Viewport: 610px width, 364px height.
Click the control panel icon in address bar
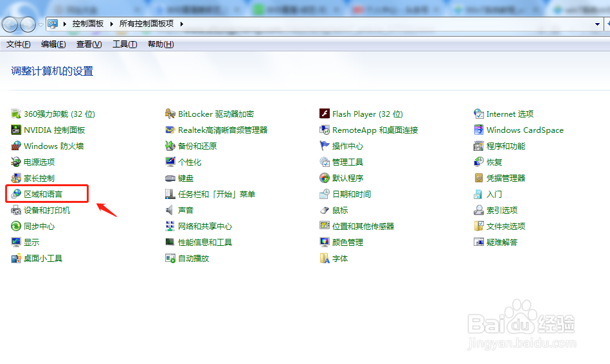pos(53,24)
